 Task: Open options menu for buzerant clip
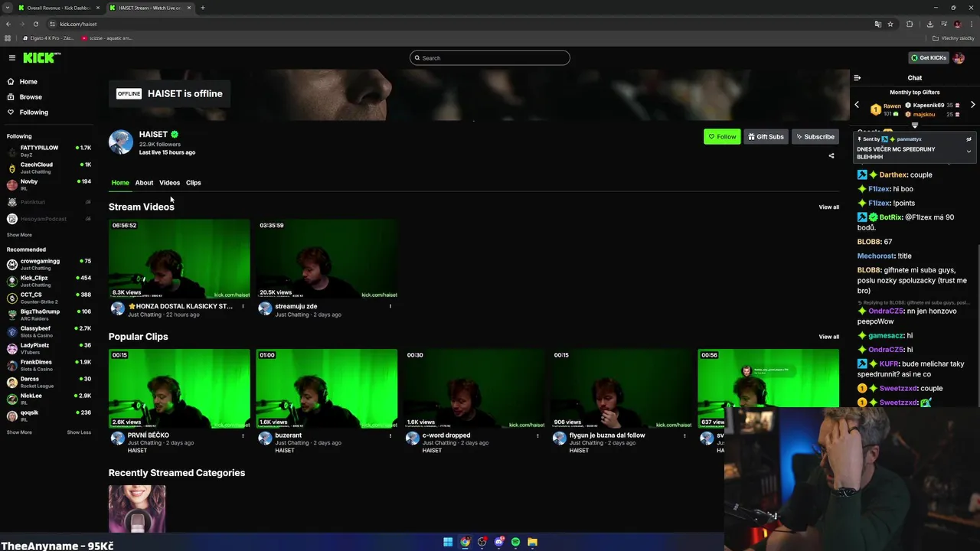[x=390, y=436]
